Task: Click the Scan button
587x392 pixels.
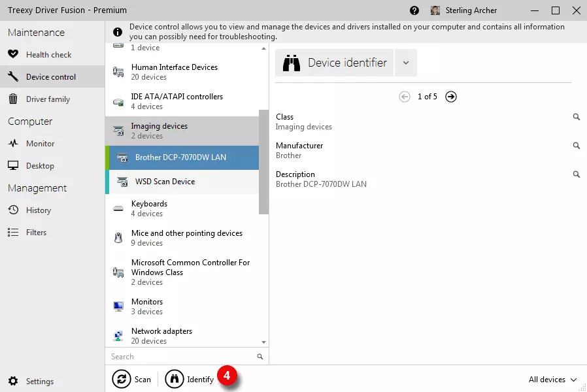Action: pos(131,380)
